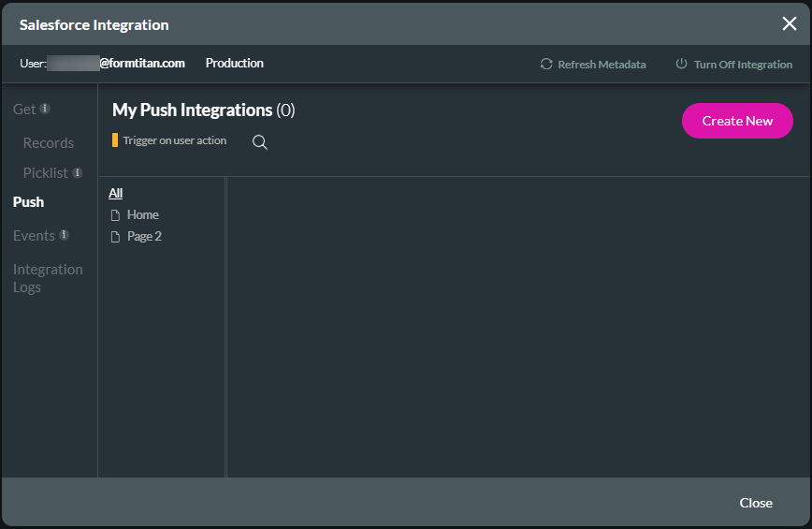Open Records in the sidebar

pos(49,143)
